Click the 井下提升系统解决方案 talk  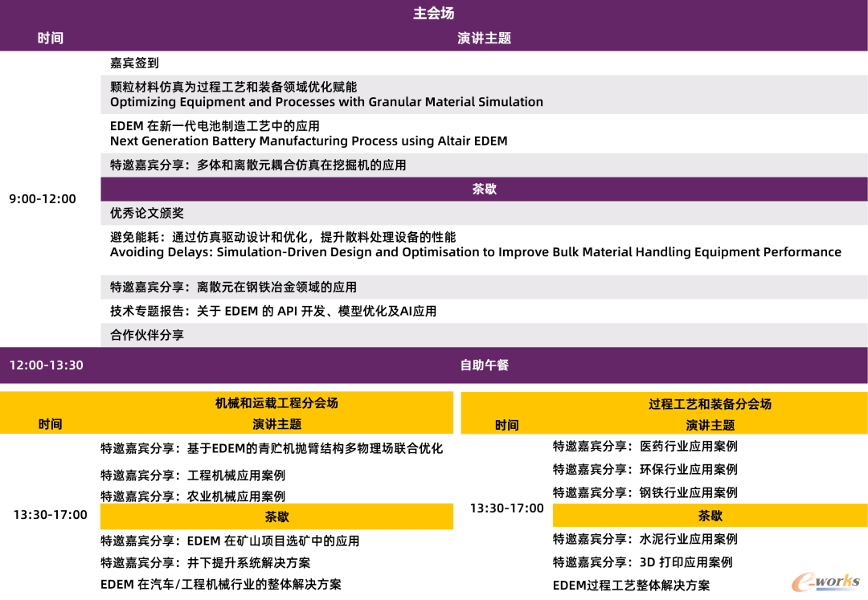(x=205, y=563)
